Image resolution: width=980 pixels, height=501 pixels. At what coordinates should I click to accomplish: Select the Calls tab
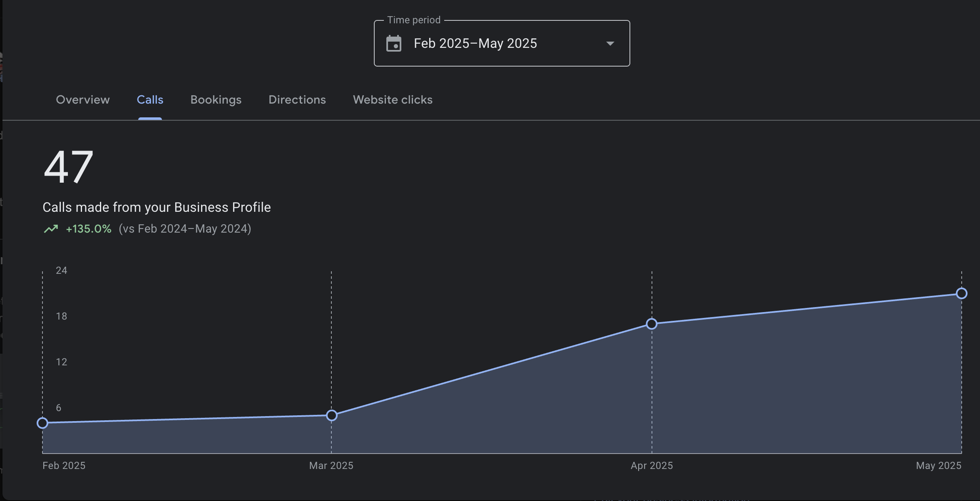(x=150, y=100)
